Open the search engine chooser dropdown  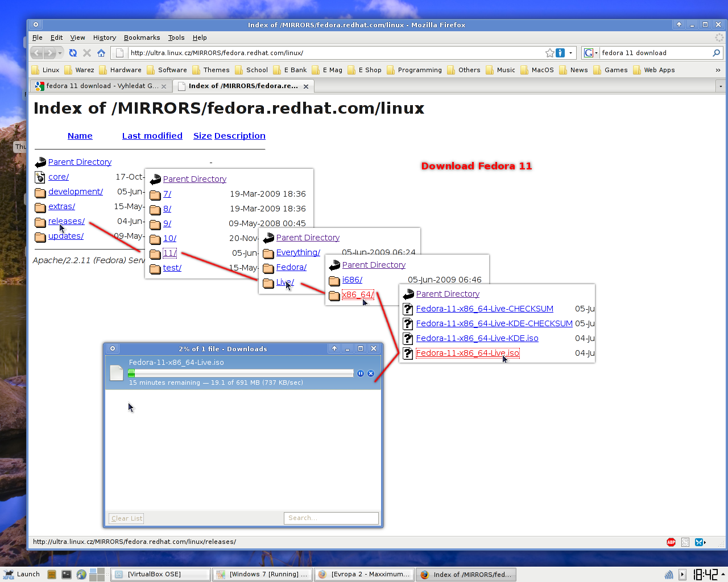(591, 53)
